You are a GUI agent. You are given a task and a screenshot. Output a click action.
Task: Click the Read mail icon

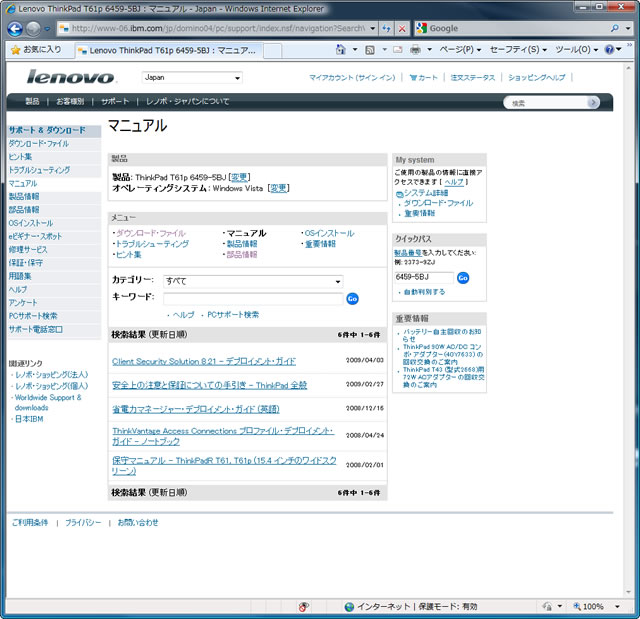(398, 50)
